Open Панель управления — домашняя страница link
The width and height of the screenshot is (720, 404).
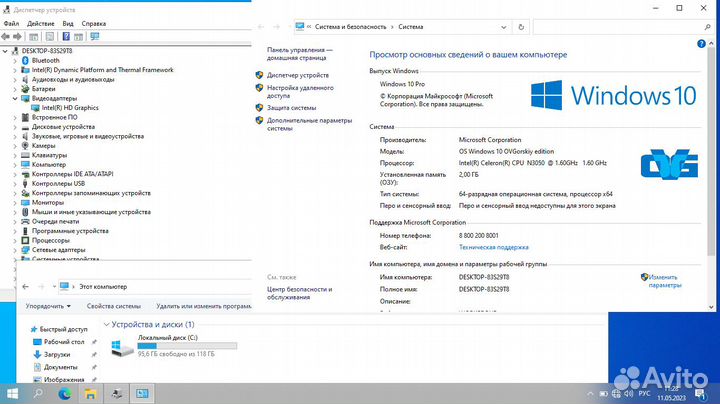(x=299, y=54)
